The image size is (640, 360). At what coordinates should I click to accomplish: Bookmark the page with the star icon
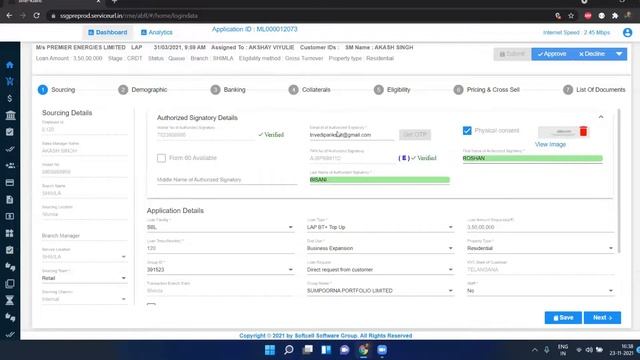[571, 16]
